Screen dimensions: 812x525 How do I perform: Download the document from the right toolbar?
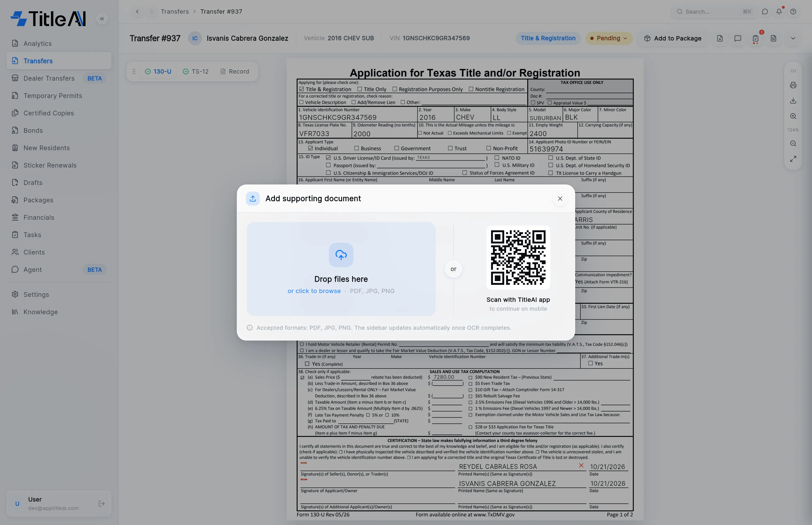tap(793, 101)
